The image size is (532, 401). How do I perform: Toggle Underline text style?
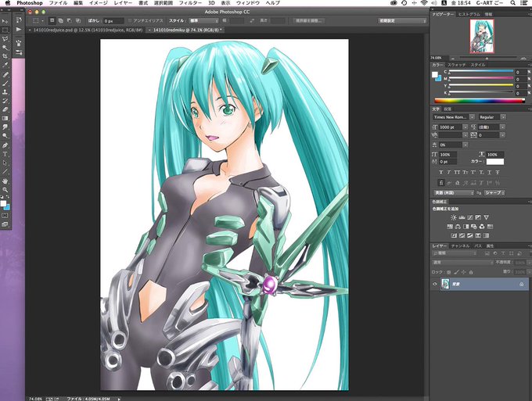490,172
